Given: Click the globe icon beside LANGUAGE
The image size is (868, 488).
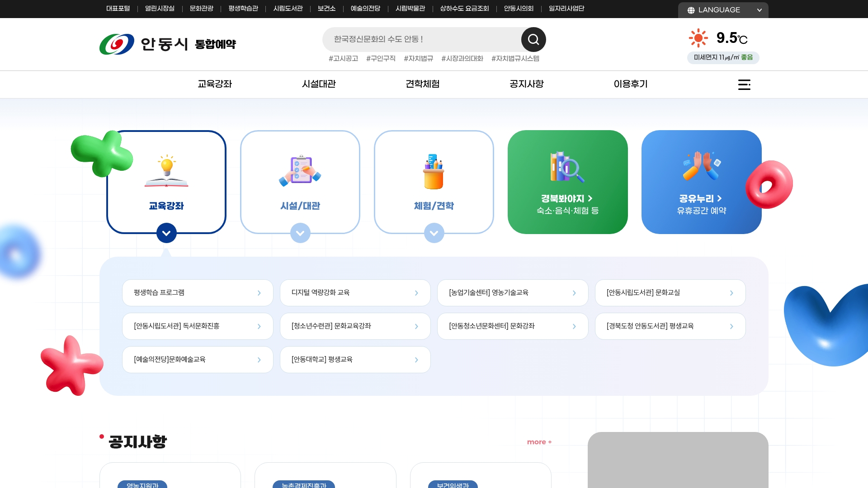Looking at the screenshot, I should pos(691,10).
